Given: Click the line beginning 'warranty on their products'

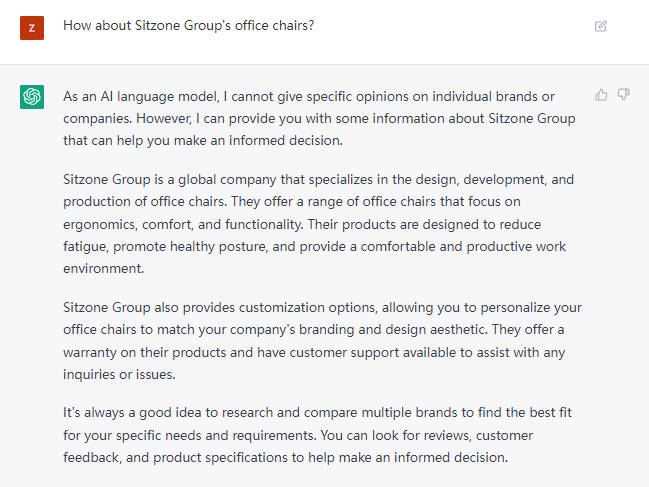Looking at the screenshot, I should point(314,353).
